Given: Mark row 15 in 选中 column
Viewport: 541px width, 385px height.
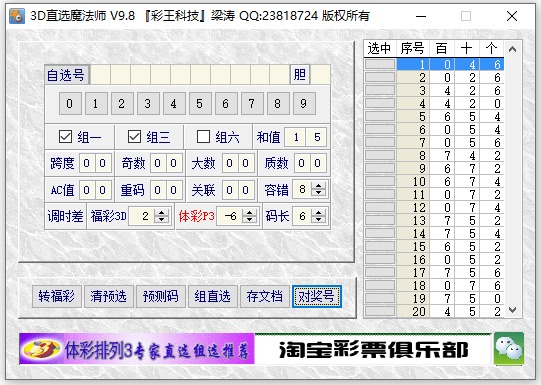Looking at the screenshot, I should point(380,246).
